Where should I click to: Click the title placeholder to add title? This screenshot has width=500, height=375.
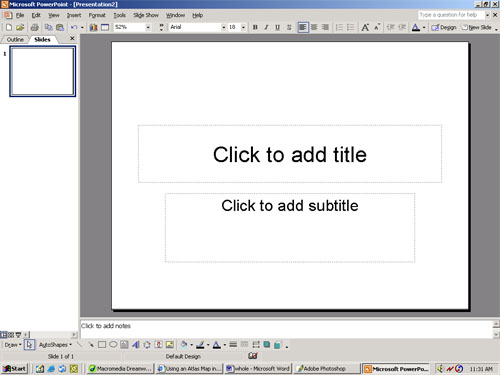290,154
